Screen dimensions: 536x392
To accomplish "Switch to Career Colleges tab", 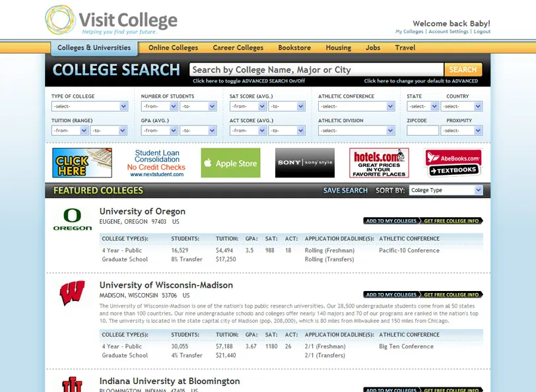I will point(238,48).
